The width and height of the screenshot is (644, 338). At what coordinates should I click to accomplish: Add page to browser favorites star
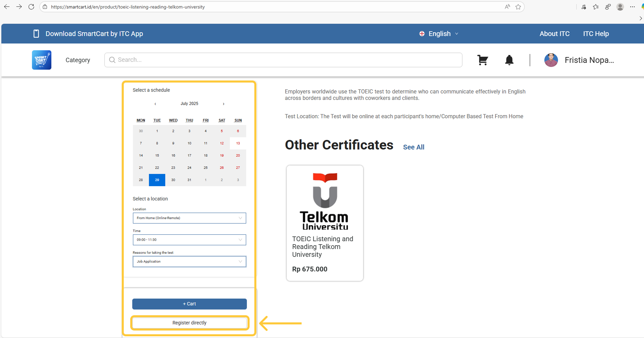point(518,7)
